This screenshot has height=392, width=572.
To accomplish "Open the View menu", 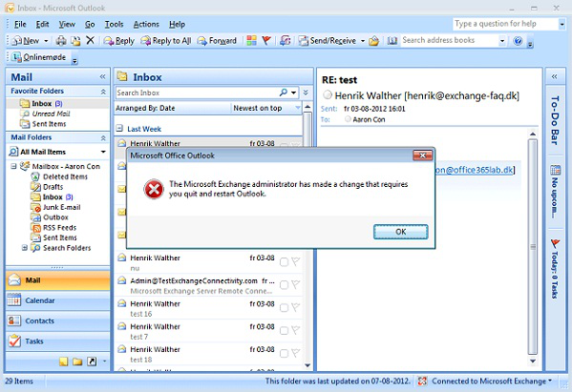I will point(67,25).
